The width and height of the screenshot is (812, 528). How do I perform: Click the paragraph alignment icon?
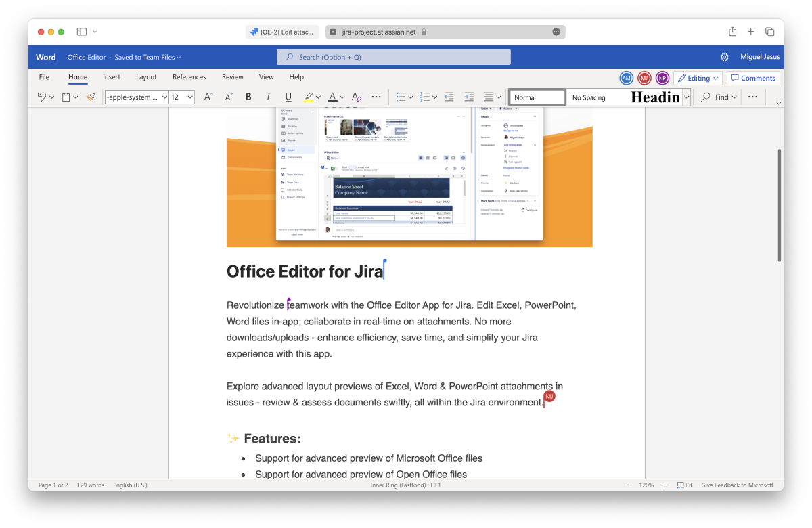pos(489,97)
